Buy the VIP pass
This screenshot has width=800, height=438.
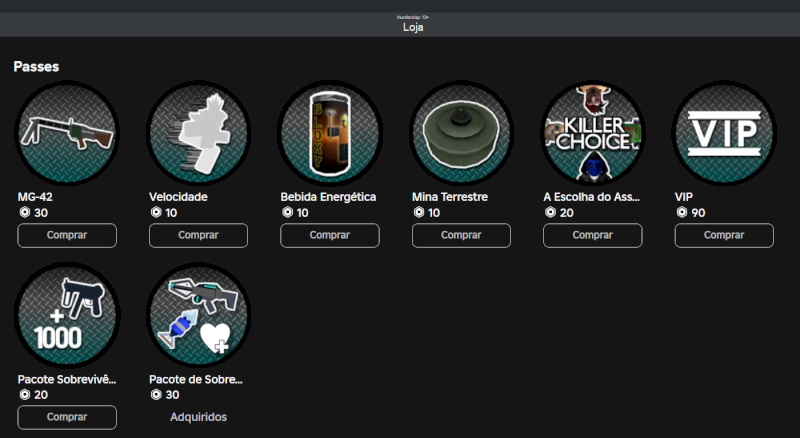[724, 235]
